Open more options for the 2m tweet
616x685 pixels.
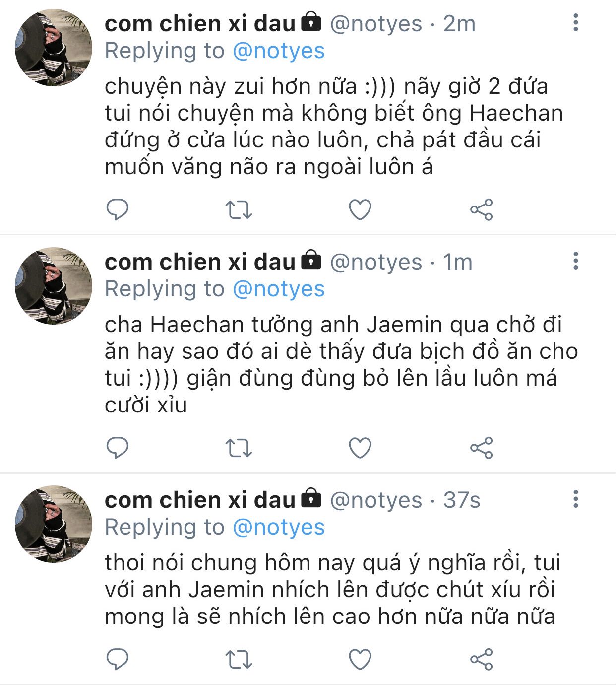(575, 23)
